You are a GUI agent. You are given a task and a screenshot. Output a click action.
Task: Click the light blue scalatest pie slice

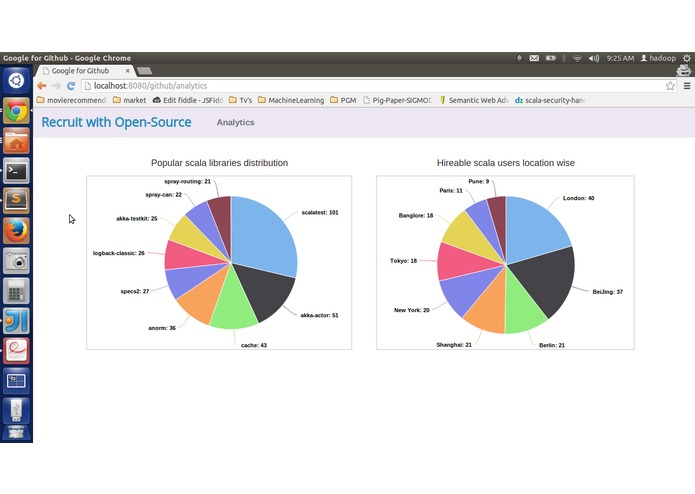(262, 237)
